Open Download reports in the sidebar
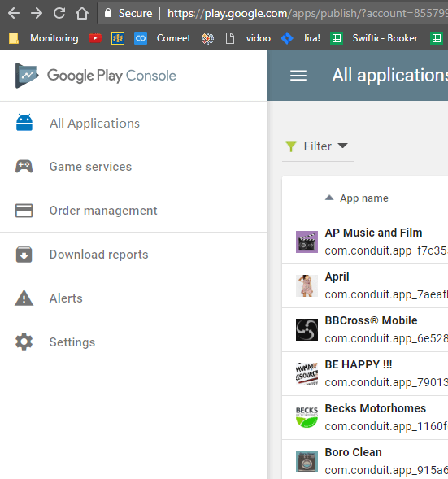Screen dimensions: 448x479 click(x=99, y=255)
